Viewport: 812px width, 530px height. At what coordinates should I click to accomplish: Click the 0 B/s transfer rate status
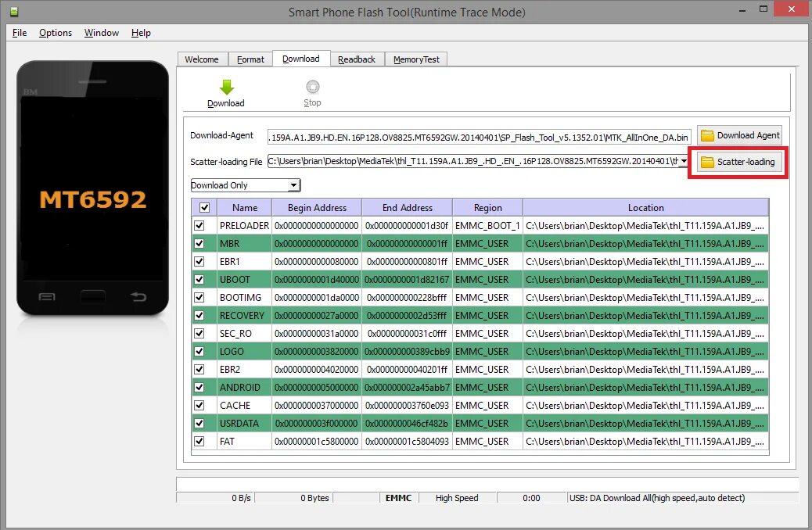click(241, 498)
